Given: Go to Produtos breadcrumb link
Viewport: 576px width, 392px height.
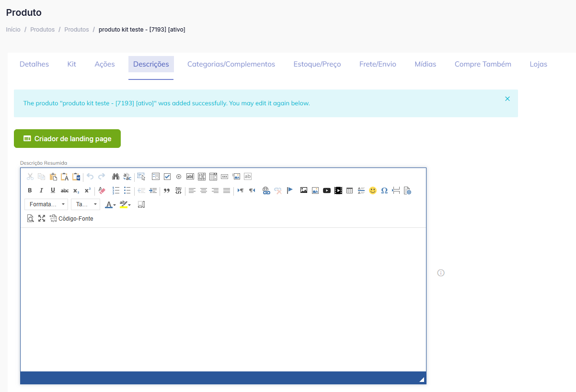Looking at the screenshot, I should point(42,30).
